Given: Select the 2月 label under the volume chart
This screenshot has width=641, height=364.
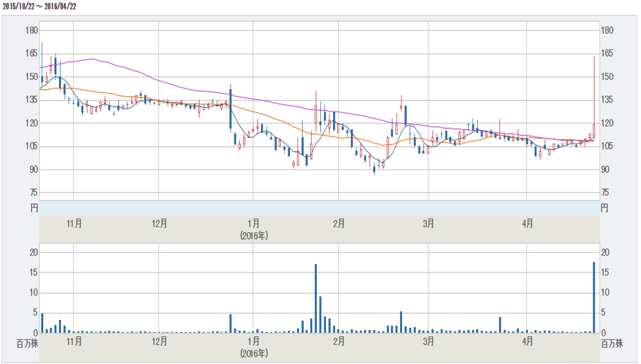Looking at the screenshot, I should [x=339, y=341].
